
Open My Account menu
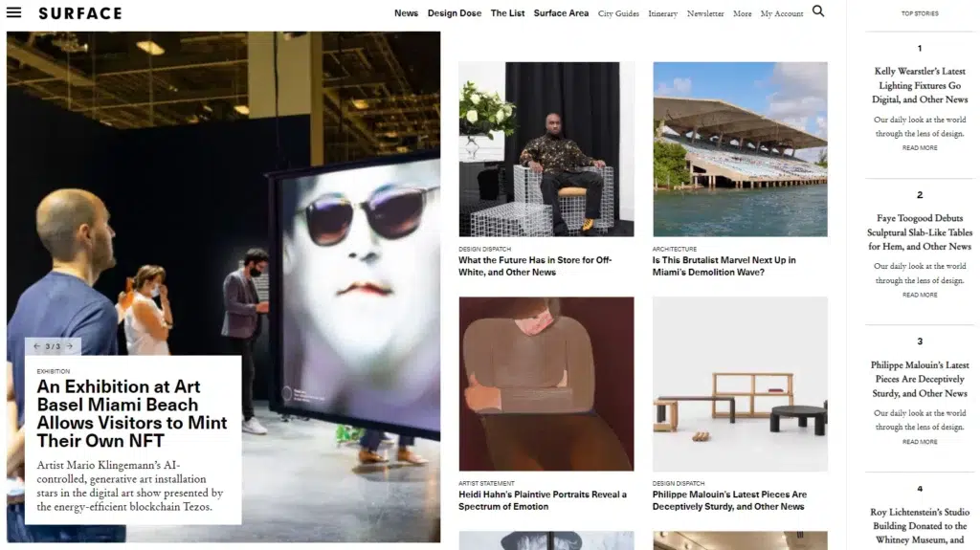pyautogui.click(x=782, y=14)
